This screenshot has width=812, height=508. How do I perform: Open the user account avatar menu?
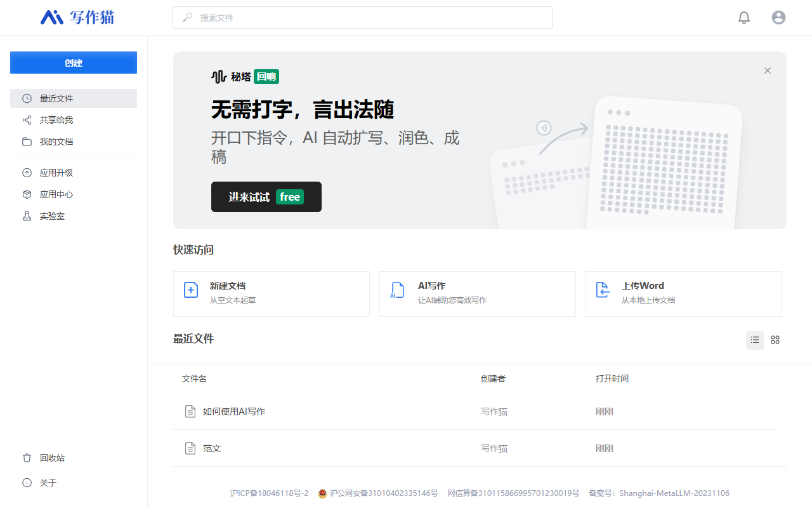(x=778, y=17)
